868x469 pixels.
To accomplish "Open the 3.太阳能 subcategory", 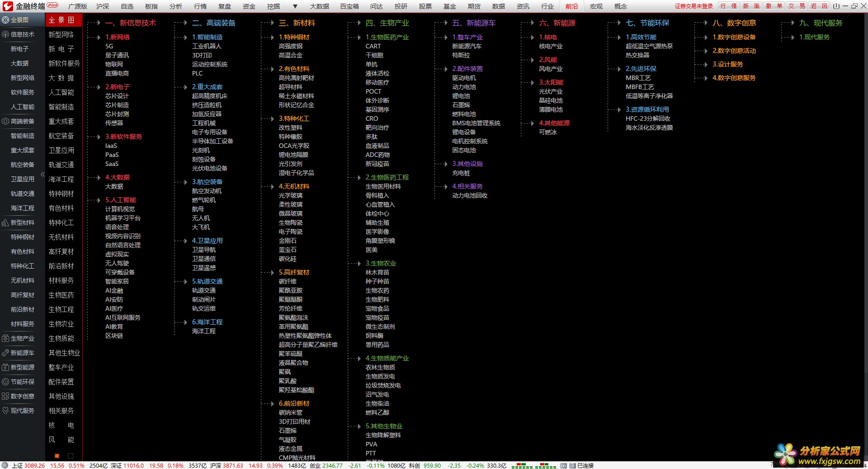I will pyautogui.click(x=551, y=82).
